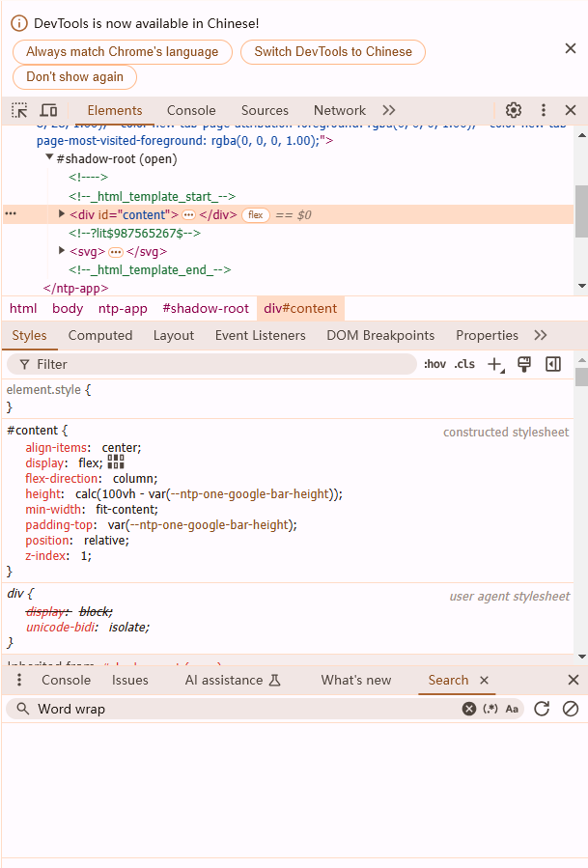Screen dimensions: 588x868
Task: Click the Don't show again button
Action: 74,76
